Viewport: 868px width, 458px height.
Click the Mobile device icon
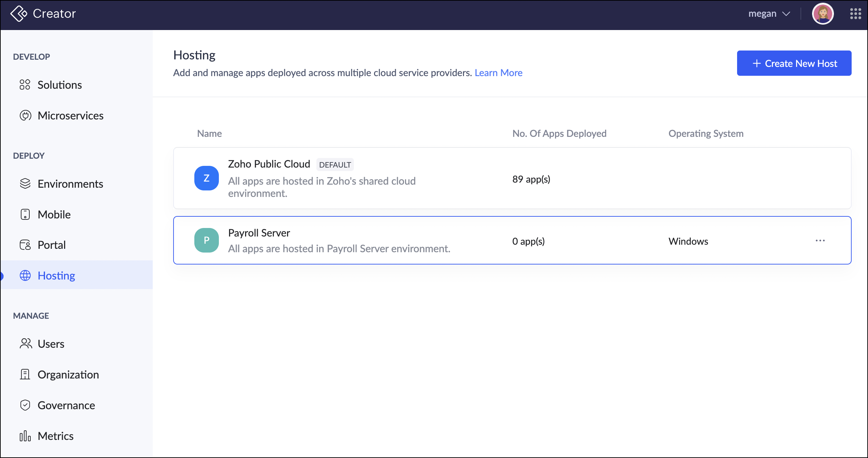[x=25, y=214]
